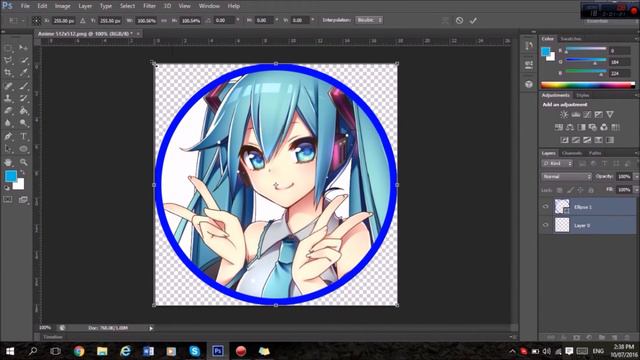Select the Path Selection tool
640x360 pixels.
click(x=8, y=149)
